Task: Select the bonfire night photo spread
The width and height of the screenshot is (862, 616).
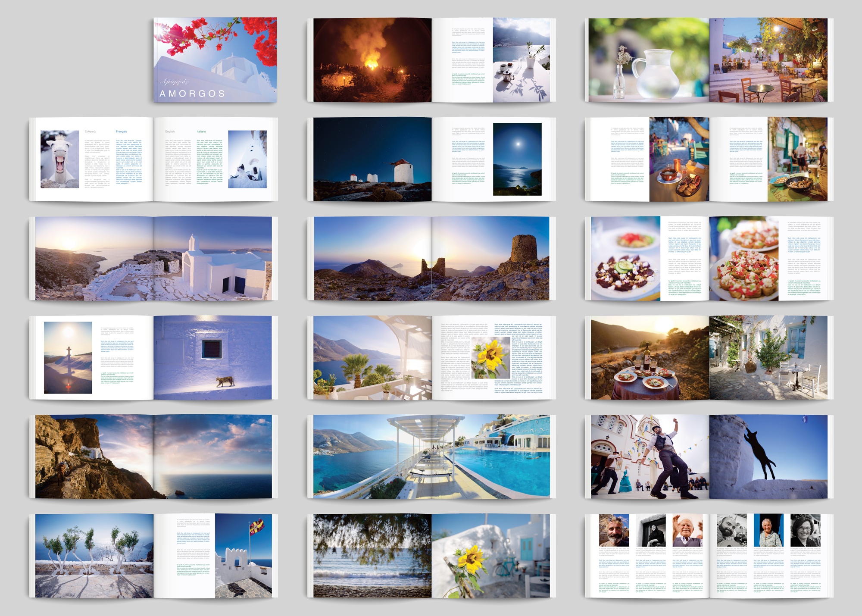Action: [x=372, y=60]
